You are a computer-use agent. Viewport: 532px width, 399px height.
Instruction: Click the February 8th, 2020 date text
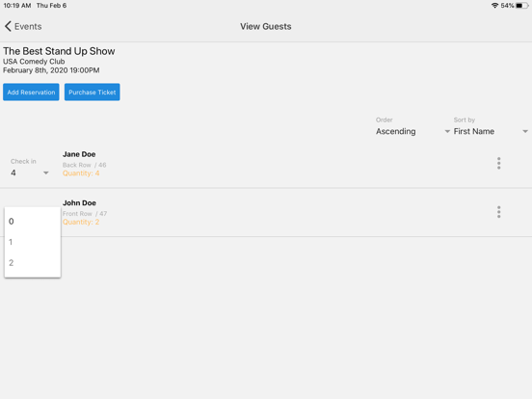51,70
